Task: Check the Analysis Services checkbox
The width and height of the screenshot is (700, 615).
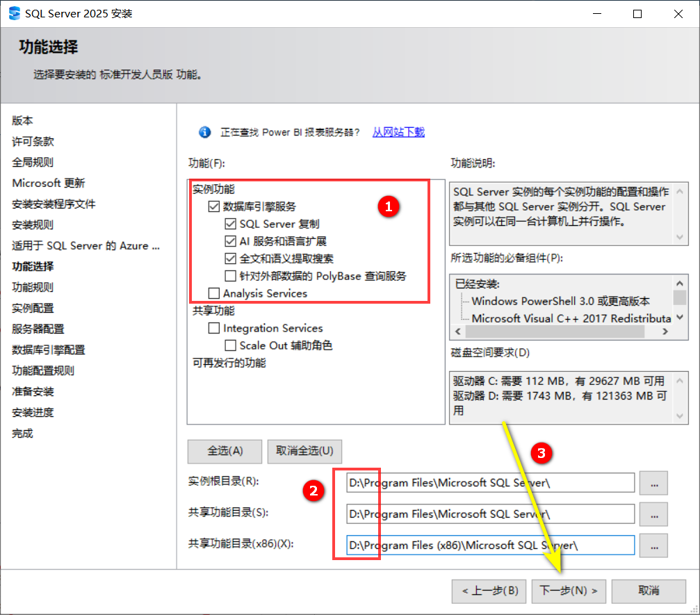Action: click(x=214, y=293)
